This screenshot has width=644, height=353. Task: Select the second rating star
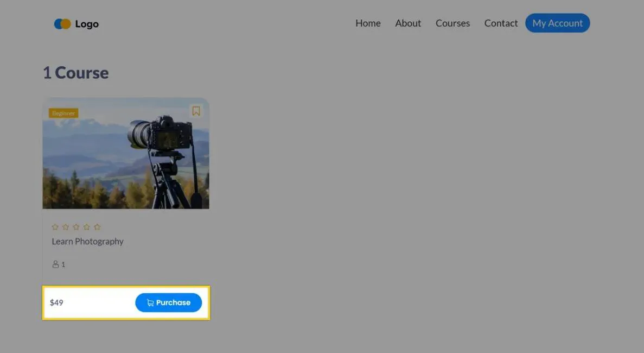tap(66, 227)
